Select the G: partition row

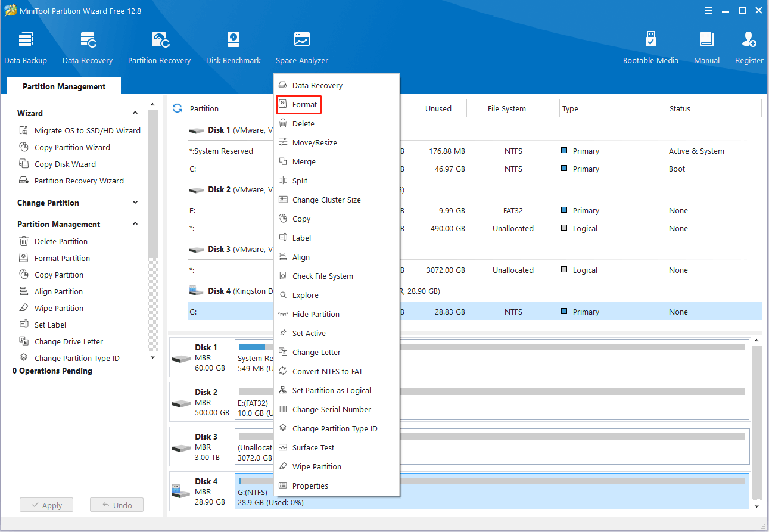click(474, 312)
